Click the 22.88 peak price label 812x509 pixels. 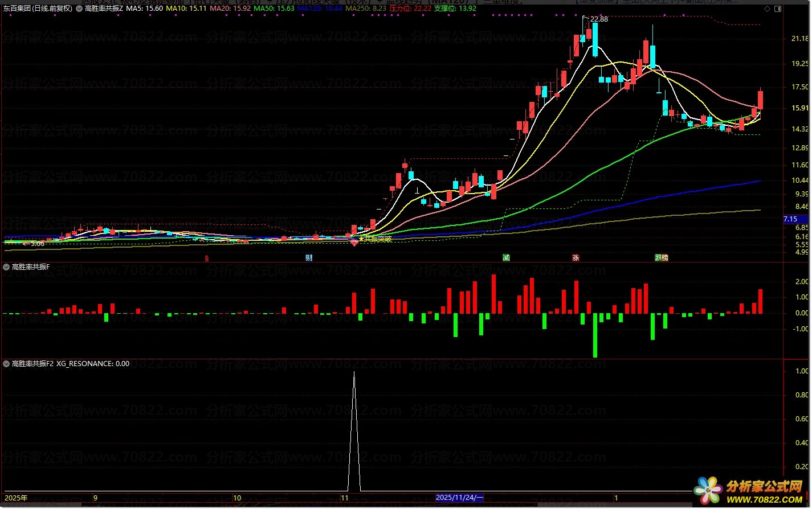click(x=598, y=19)
